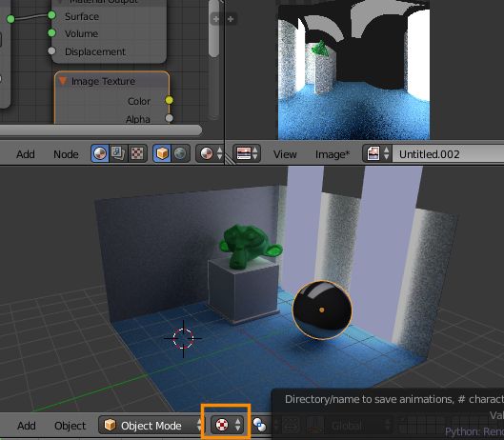Open the image editor type dropdown
This screenshot has width=504, height=440.
247,153
